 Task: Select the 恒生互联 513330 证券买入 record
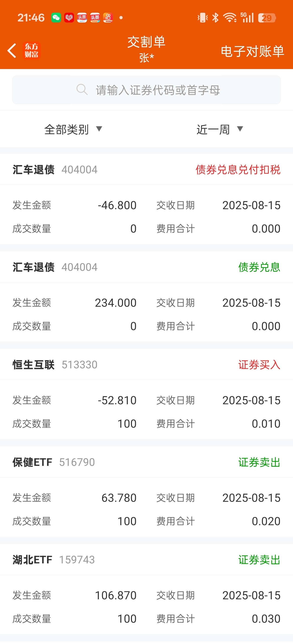pos(146,394)
